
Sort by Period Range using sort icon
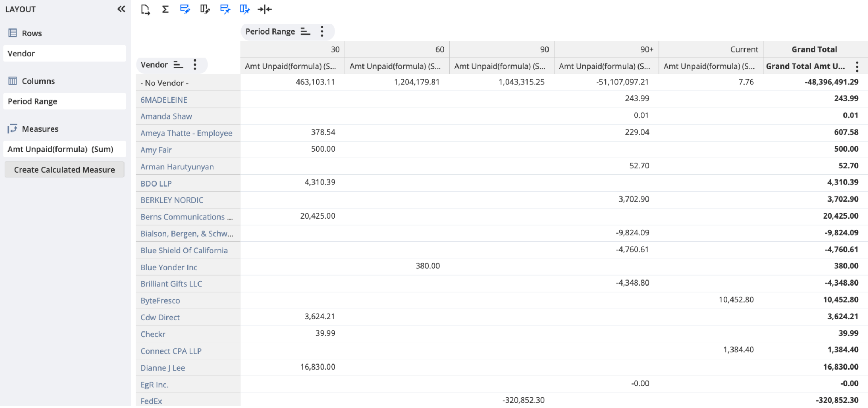[x=305, y=31]
